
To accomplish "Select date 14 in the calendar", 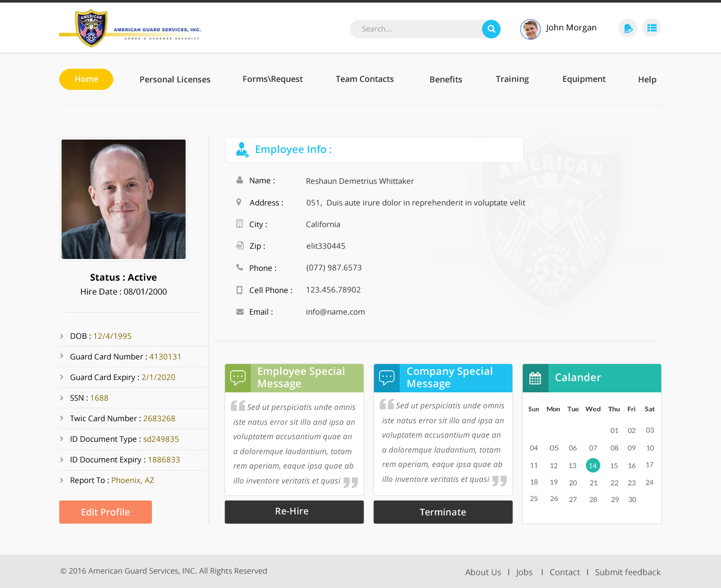I will click(x=593, y=465).
